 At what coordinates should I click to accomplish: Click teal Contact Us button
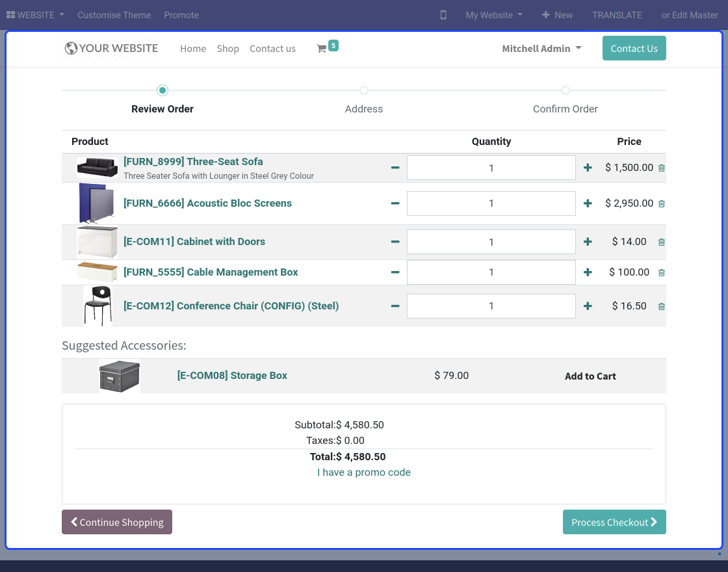(634, 48)
